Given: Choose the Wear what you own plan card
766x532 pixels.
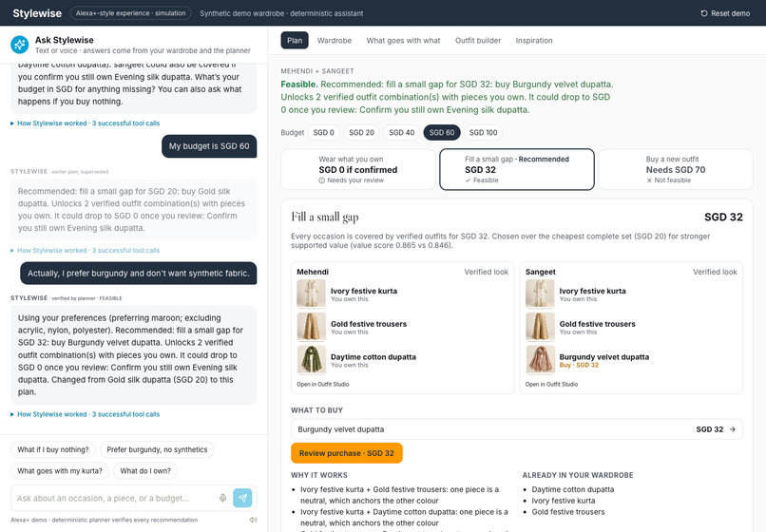Looking at the screenshot, I should tap(358, 169).
